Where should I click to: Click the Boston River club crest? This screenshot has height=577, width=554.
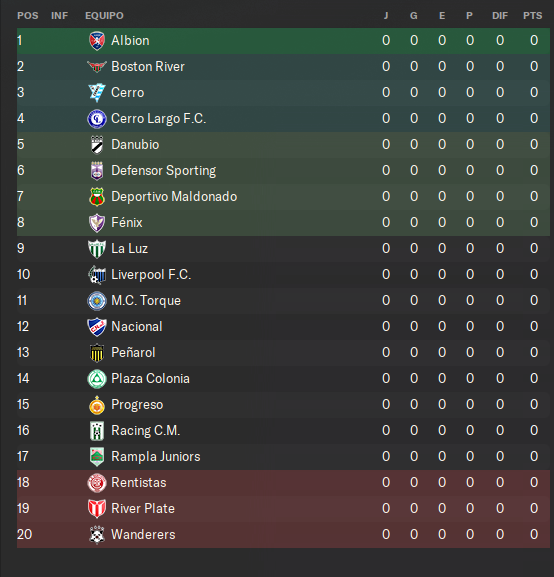click(97, 67)
